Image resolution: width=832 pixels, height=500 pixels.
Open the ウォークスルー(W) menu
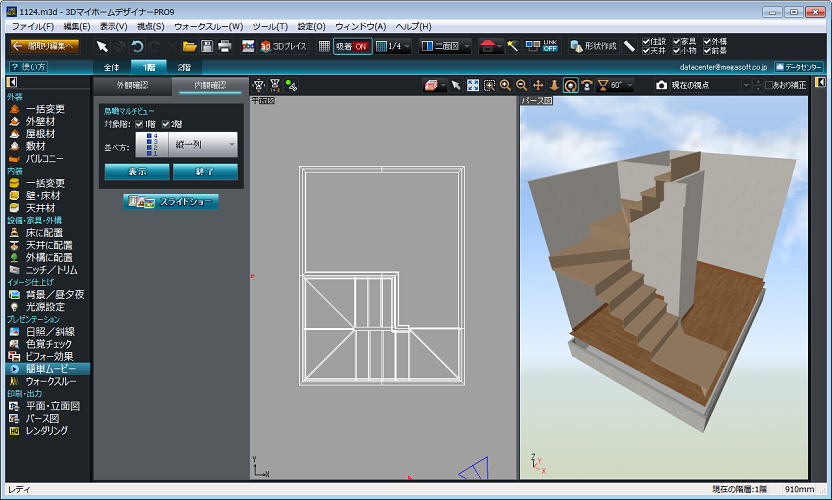(209, 25)
